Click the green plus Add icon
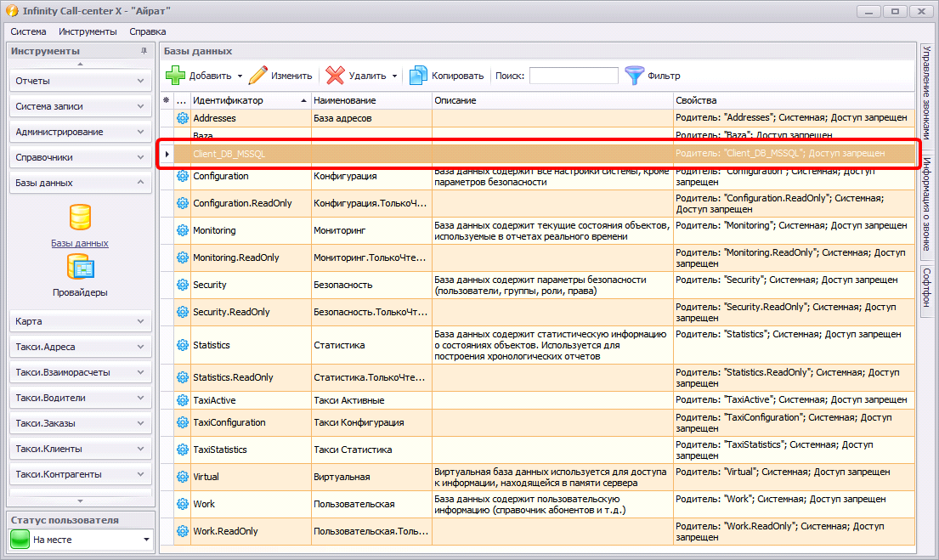This screenshot has width=939, height=560. click(x=175, y=76)
